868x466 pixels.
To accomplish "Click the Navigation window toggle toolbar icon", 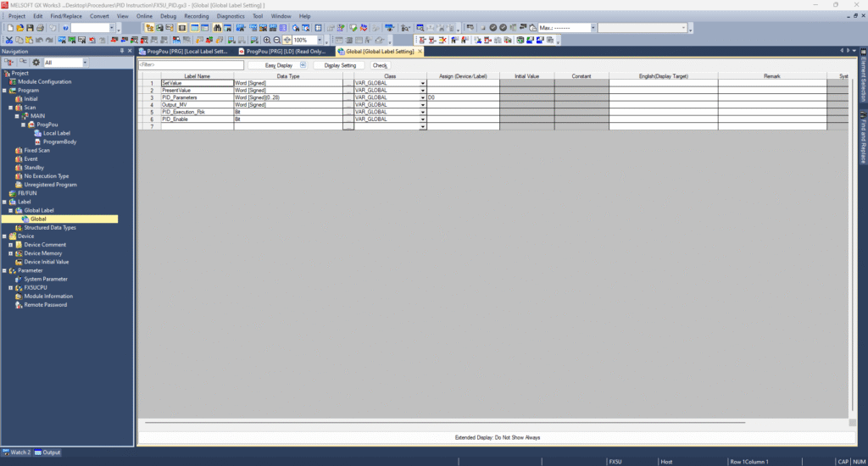I will coord(149,28).
